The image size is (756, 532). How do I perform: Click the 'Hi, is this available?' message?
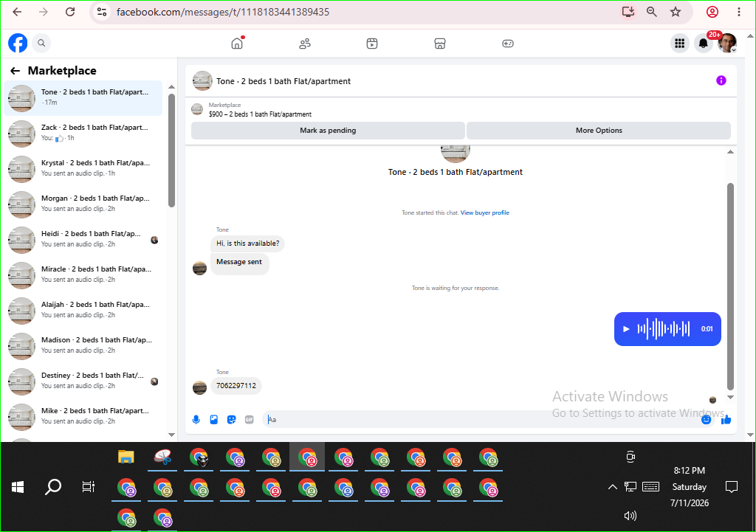tap(248, 243)
